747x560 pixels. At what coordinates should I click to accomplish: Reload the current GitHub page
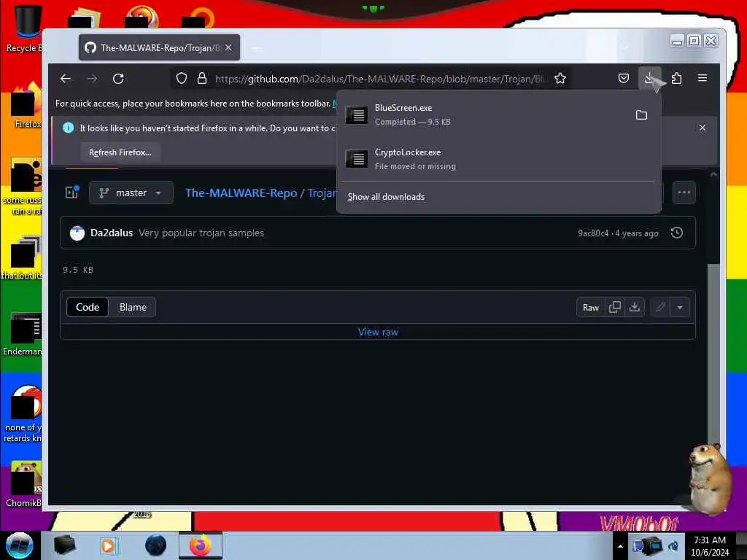pyautogui.click(x=118, y=79)
